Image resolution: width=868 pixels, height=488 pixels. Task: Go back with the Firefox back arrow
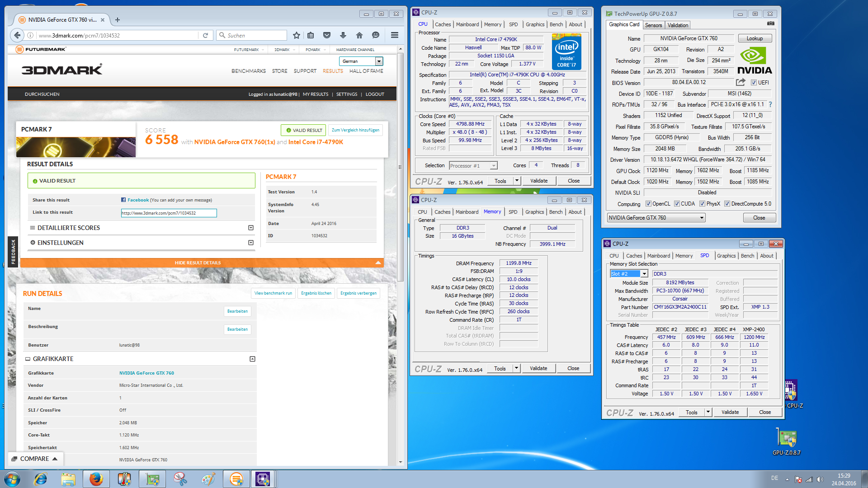pos(17,35)
